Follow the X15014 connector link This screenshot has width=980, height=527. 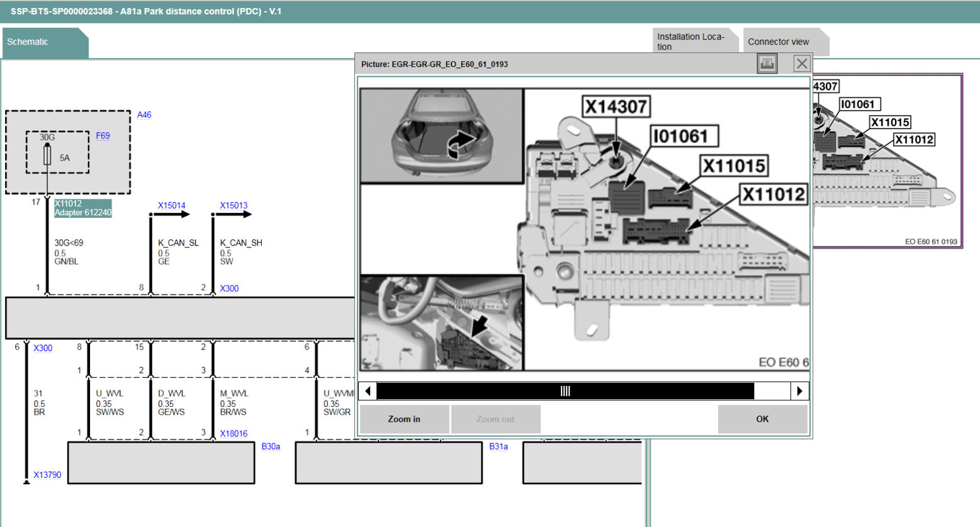click(x=171, y=205)
